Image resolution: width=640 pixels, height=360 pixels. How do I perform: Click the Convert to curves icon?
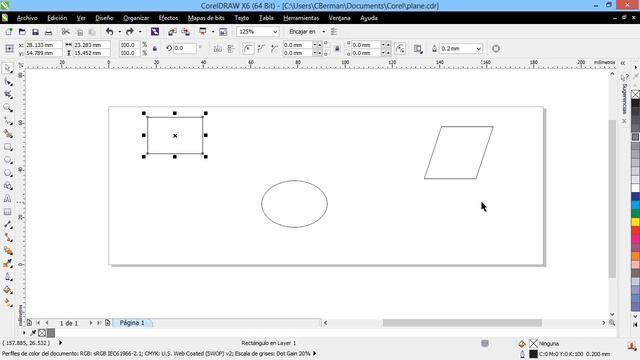[496, 49]
